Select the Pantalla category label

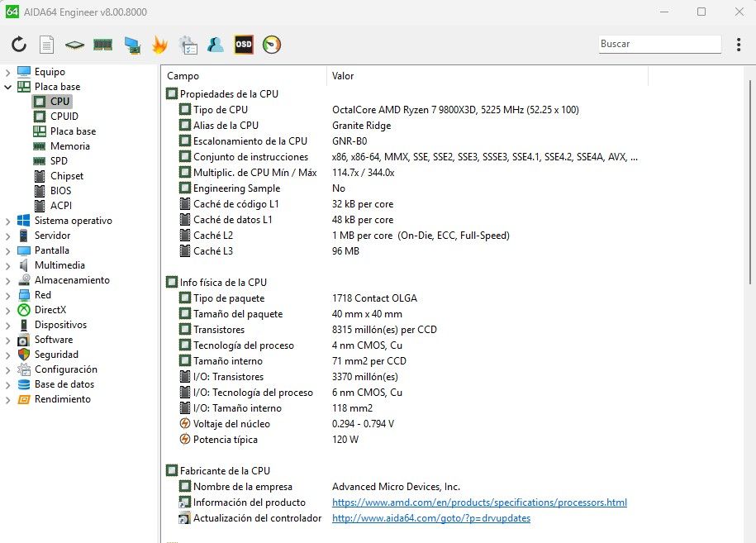tap(52, 250)
